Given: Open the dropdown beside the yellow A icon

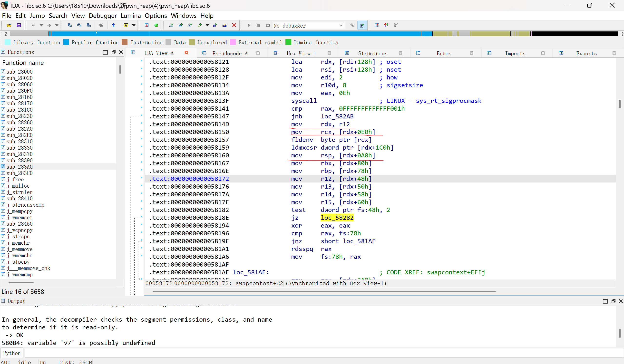Looking at the screenshot, I should (134, 25).
